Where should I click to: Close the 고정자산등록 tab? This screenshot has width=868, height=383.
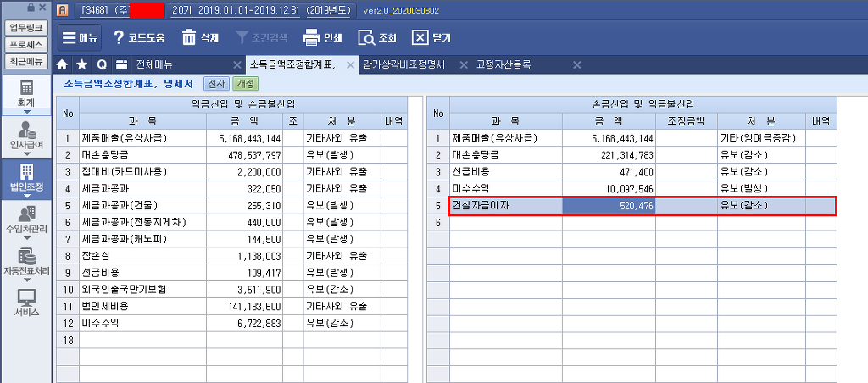576,64
